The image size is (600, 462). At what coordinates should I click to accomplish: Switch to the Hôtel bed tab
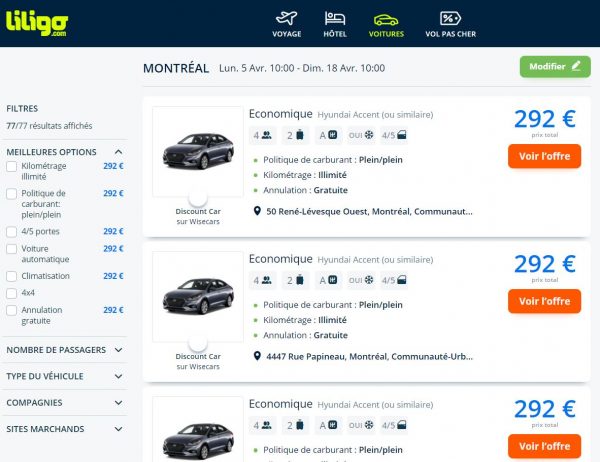point(335,24)
